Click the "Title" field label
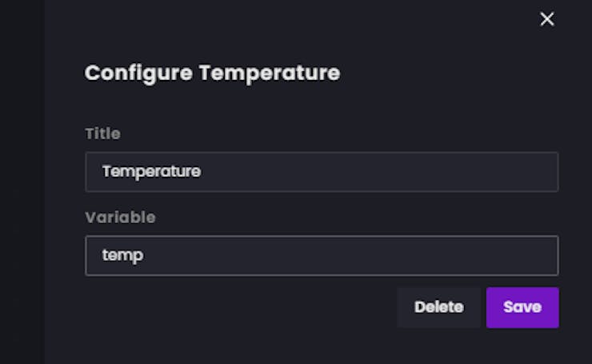592x364 pixels. 102,134
